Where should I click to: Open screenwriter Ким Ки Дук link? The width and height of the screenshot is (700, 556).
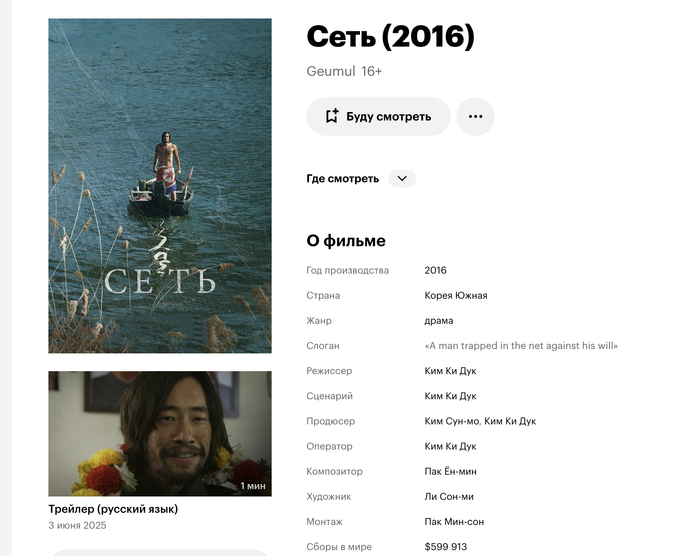(x=450, y=396)
